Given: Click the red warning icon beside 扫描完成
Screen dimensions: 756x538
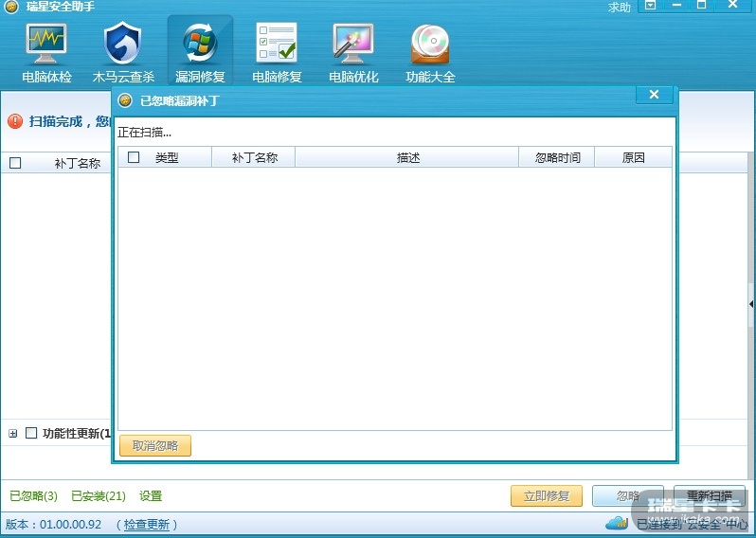Looking at the screenshot, I should pyautogui.click(x=15, y=121).
